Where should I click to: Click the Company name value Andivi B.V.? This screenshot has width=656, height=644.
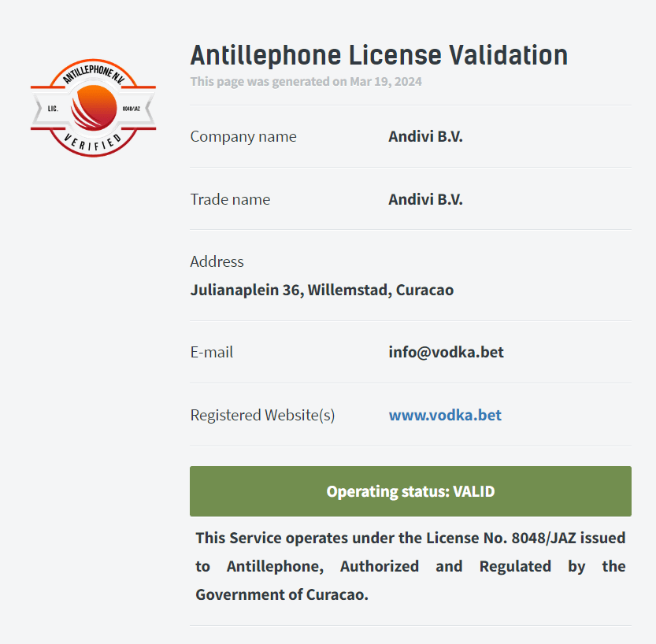tap(425, 136)
